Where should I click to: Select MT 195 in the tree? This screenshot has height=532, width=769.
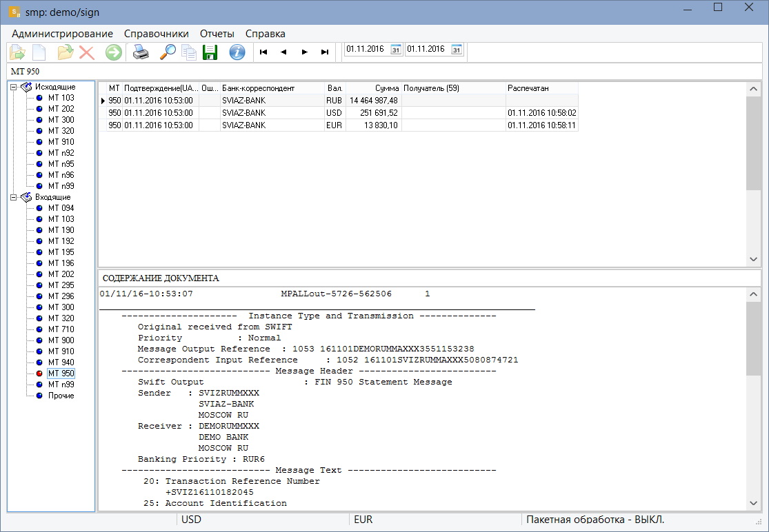tap(61, 252)
